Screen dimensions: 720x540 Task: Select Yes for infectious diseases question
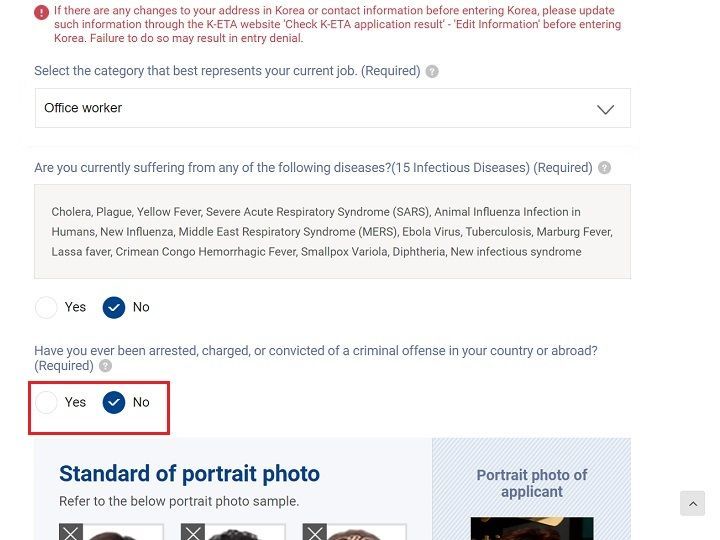click(x=46, y=307)
